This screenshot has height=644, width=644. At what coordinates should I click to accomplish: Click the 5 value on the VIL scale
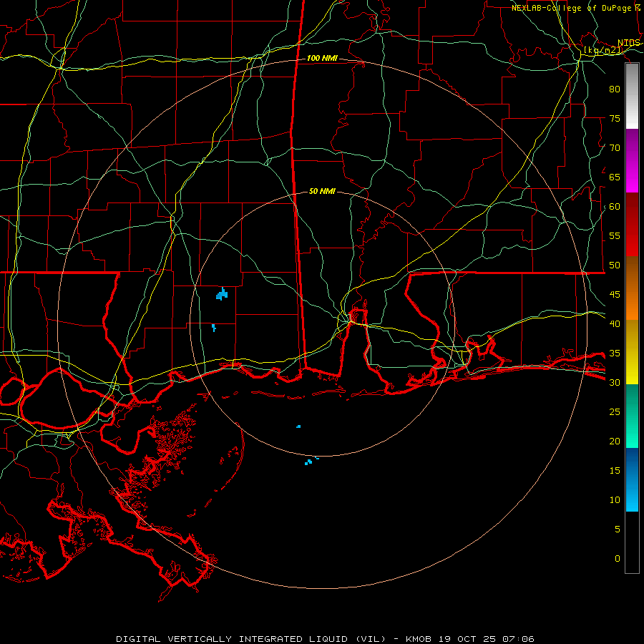click(618, 530)
